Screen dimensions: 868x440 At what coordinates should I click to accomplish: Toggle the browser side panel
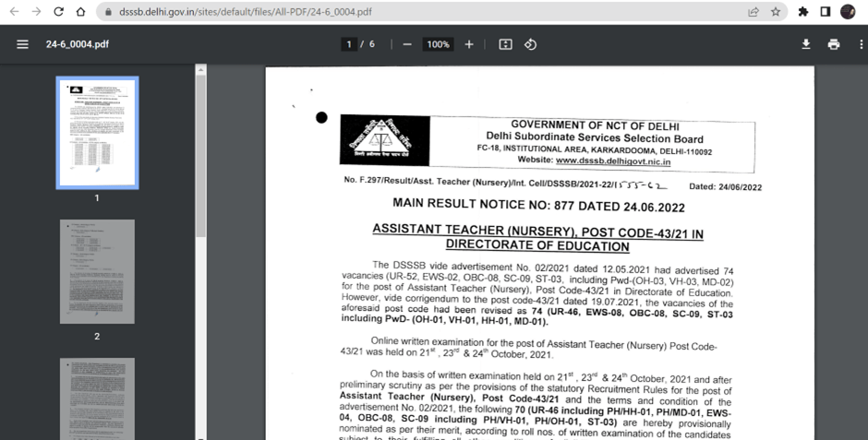point(826,12)
